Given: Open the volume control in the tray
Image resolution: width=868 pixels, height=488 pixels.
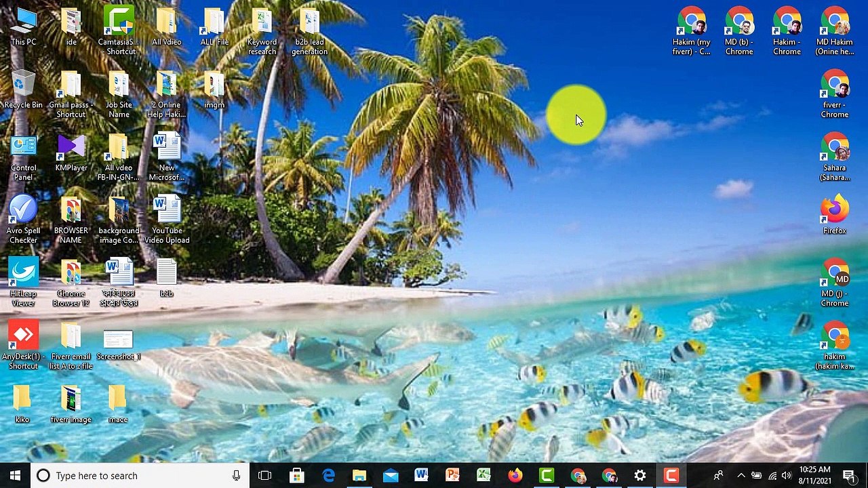Looking at the screenshot, I should (x=787, y=476).
